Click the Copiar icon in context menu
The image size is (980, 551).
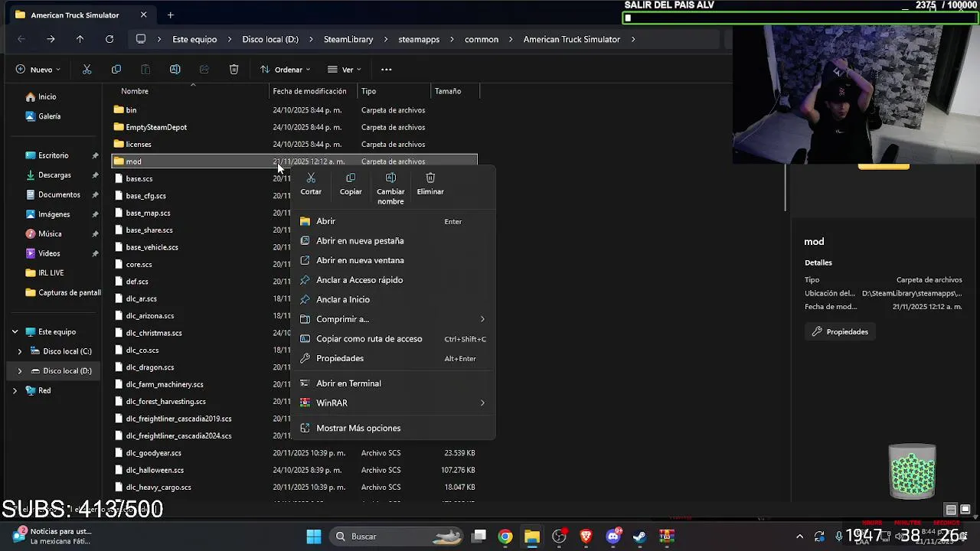point(351,178)
